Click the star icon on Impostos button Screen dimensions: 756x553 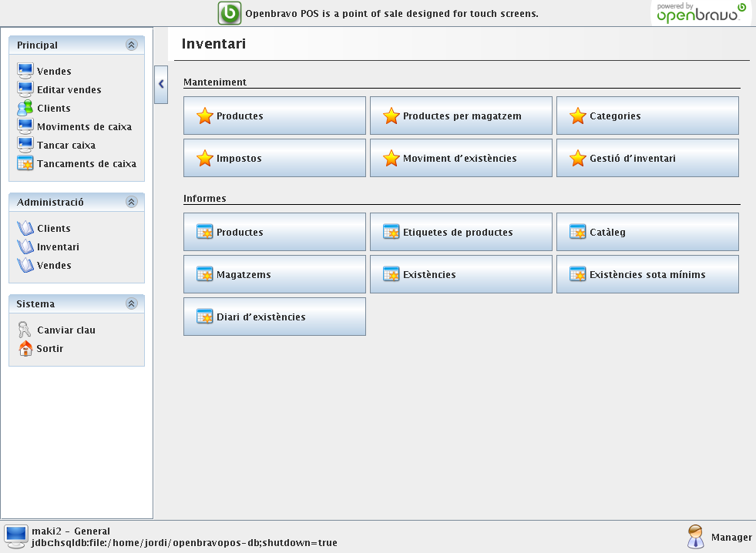click(204, 158)
